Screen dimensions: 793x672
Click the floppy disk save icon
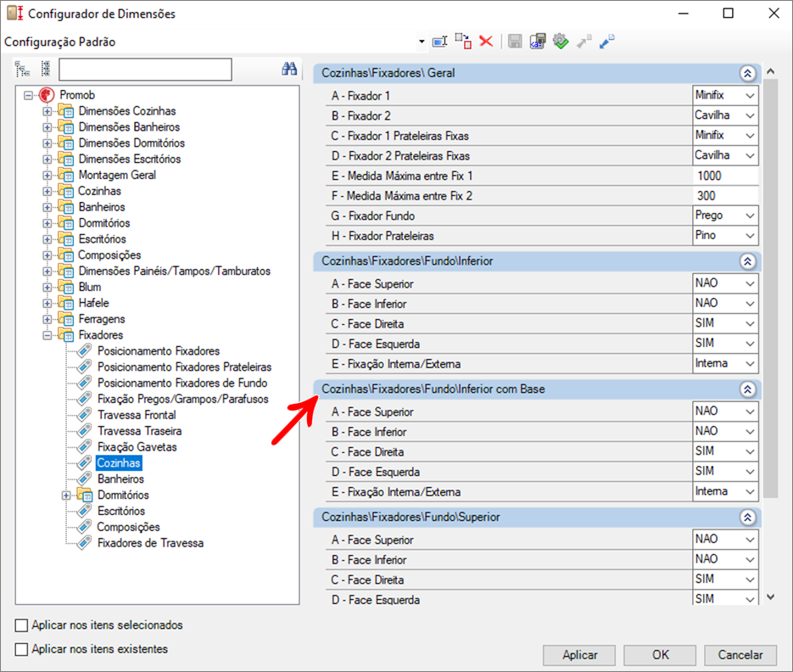click(515, 41)
